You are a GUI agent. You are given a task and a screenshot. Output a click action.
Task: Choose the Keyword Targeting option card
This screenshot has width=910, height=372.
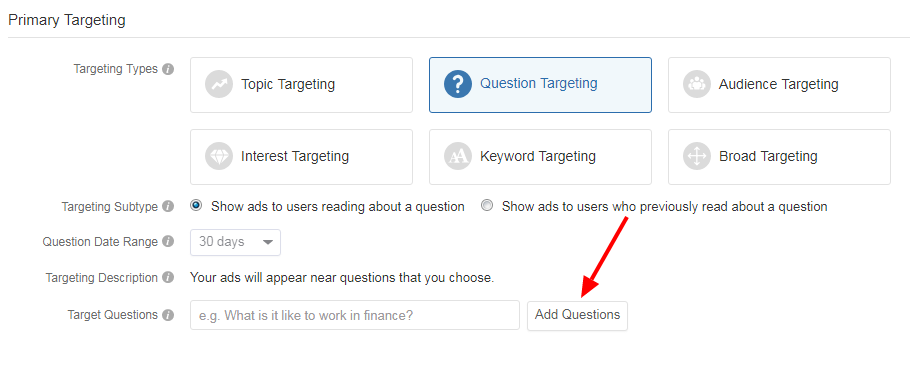[x=540, y=157]
